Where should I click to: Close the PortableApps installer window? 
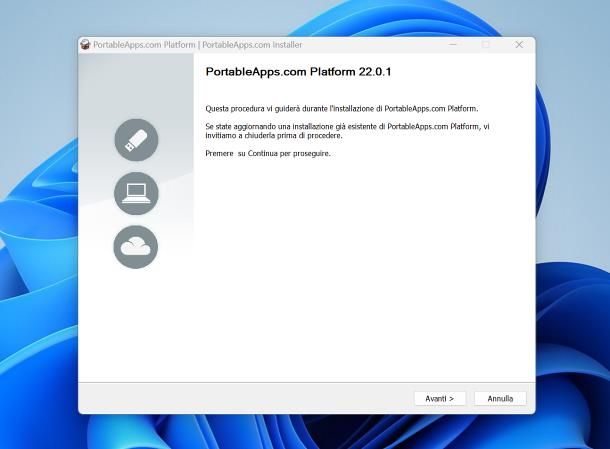(x=519, y=45)
